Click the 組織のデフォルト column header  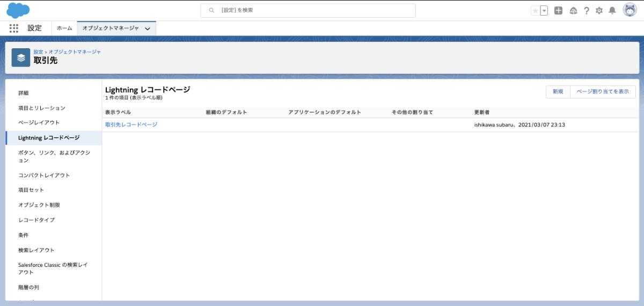[226, 113]
